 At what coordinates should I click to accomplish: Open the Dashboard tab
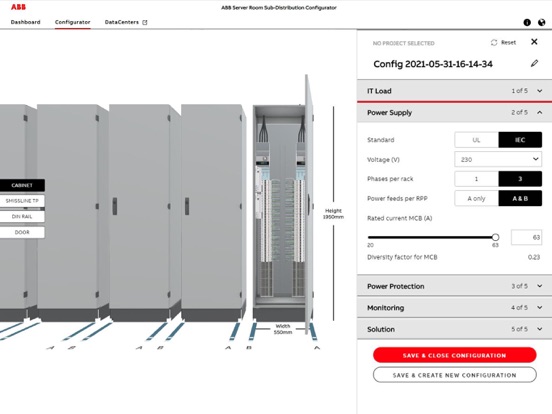[x=25, y=22]
